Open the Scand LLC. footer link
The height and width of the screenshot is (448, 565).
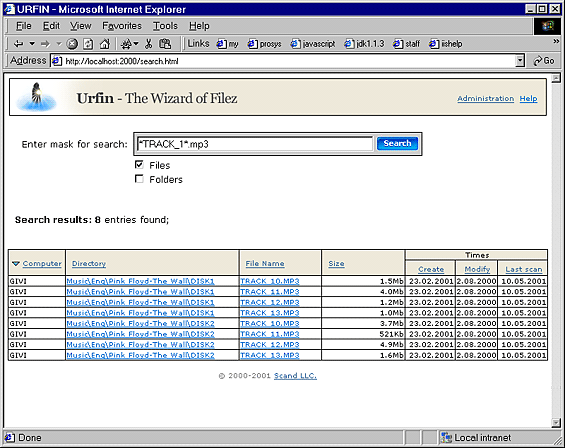(x=295, y=376)
